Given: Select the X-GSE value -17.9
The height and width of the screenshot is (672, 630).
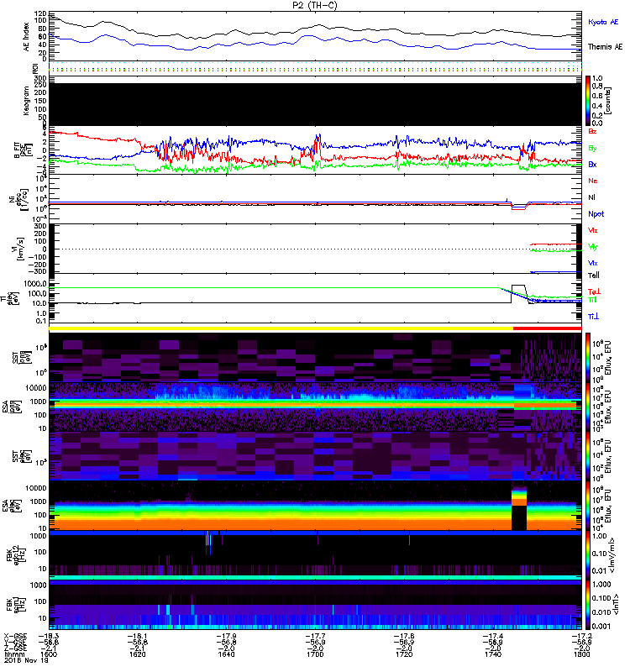Looking at the screenshot, I should (226, 636).
